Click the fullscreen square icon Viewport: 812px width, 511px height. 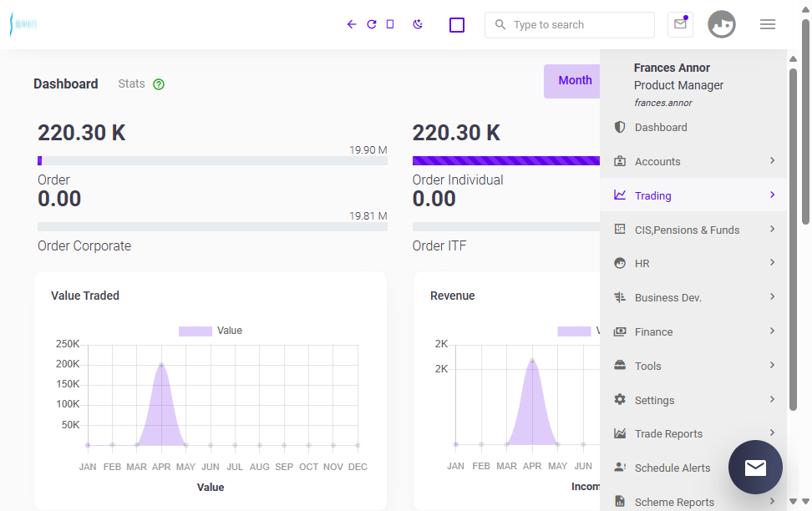coord(457,25)
